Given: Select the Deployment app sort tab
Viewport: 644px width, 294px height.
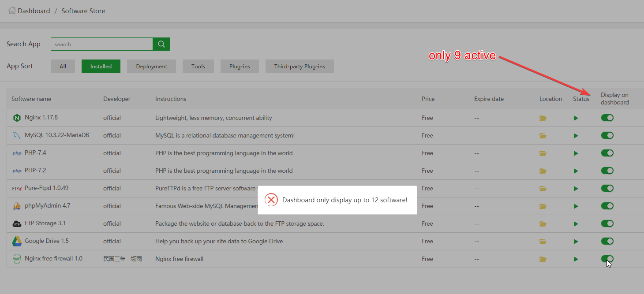Looking at the screenshot, I should (x=151, y=66).
